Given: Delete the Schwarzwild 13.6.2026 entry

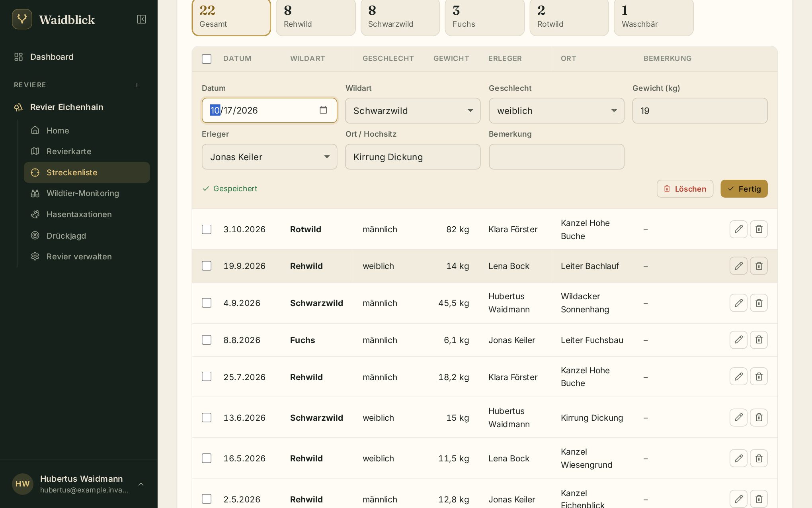Looking at the screenshot, I should [759, 418].
